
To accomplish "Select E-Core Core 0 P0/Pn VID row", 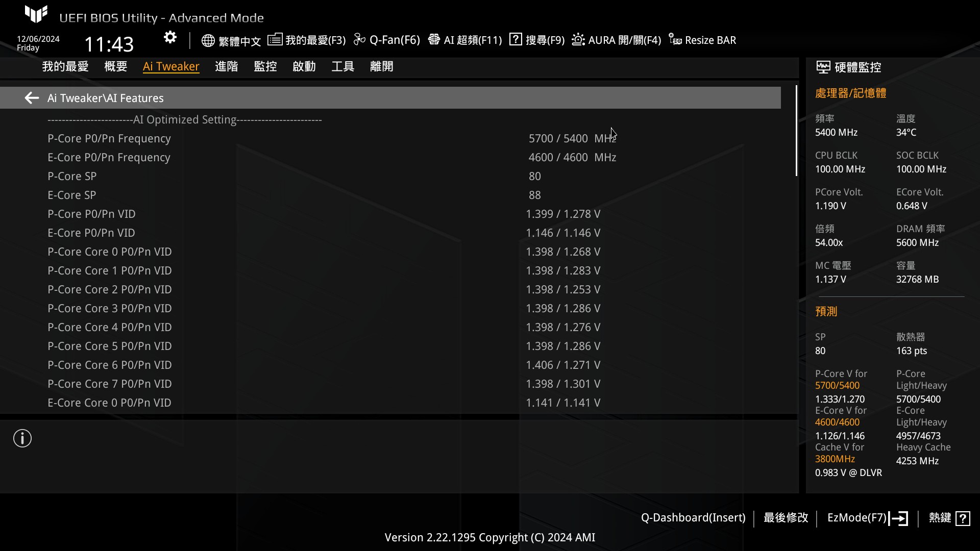I will point(390,403).
